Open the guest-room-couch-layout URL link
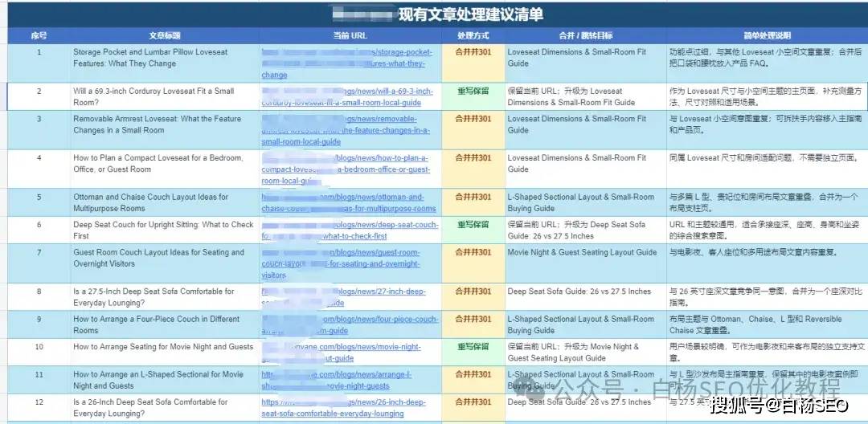Screen dimensions: 868x424 tap(341, 263)
